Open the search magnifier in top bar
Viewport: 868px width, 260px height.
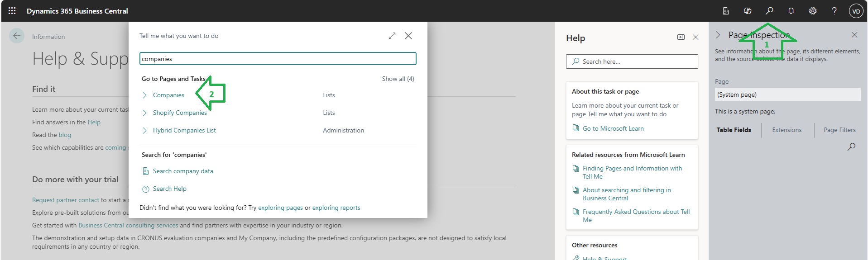point(769,11)
